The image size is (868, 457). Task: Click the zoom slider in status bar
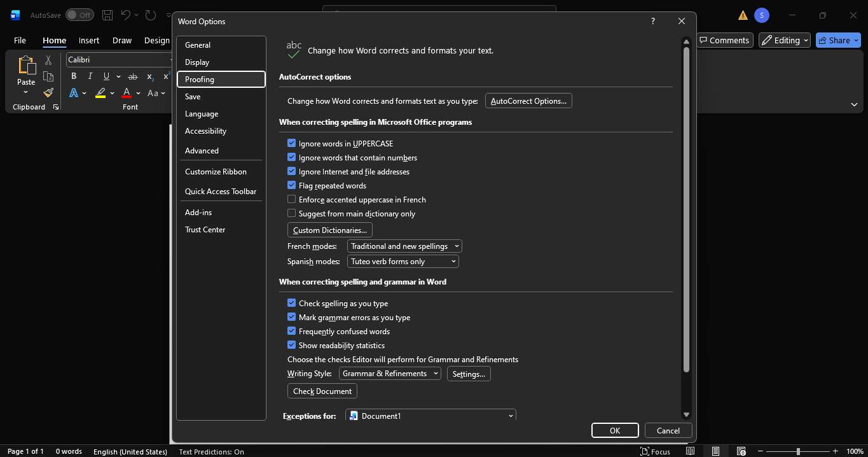pos(798,451)
